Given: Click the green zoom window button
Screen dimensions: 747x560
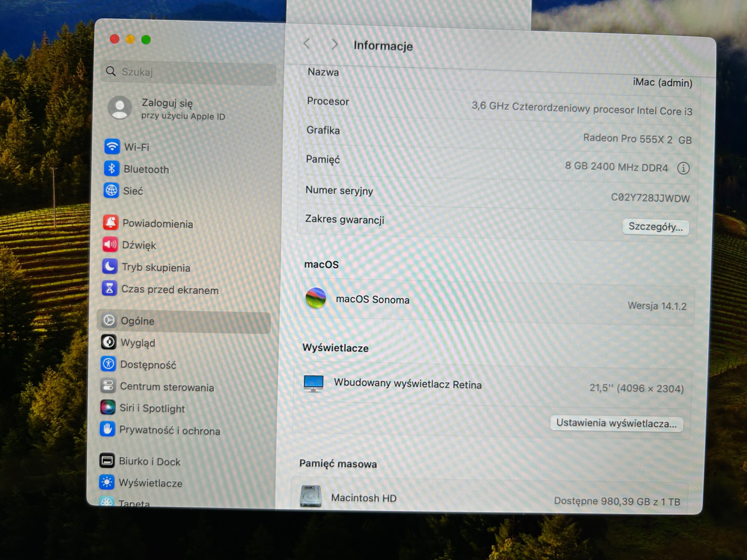Looking at the screenshot, I should coord(146,40).
